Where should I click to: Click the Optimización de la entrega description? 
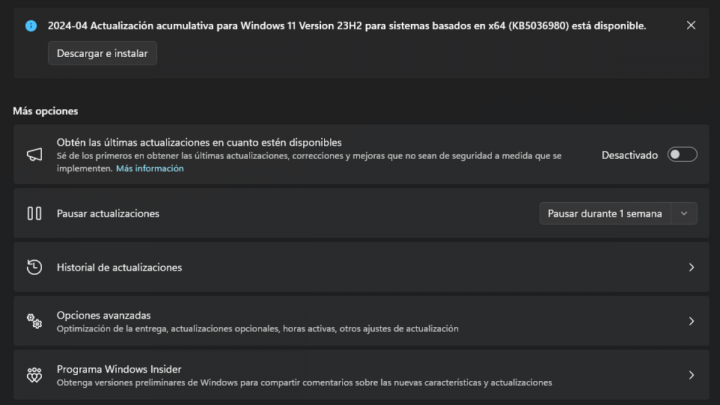[x=257, y=329]
